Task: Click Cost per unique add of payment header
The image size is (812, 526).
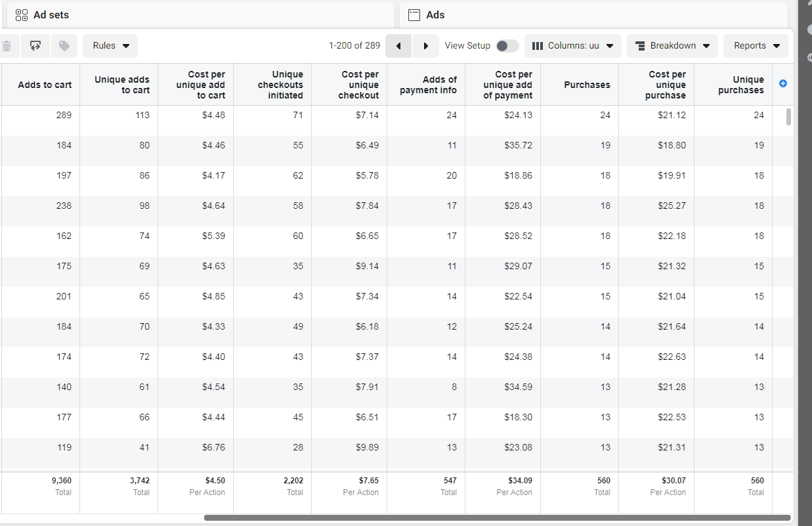Action: coord(503,85)
